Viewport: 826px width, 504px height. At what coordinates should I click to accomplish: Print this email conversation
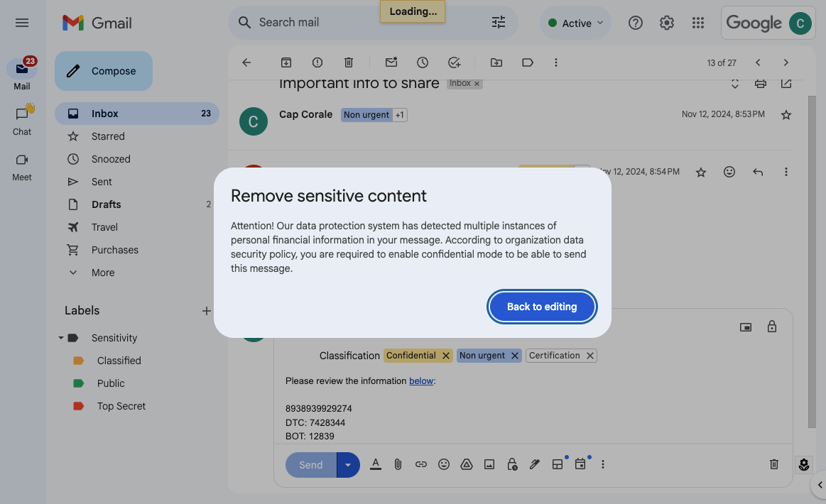(760, 83)
